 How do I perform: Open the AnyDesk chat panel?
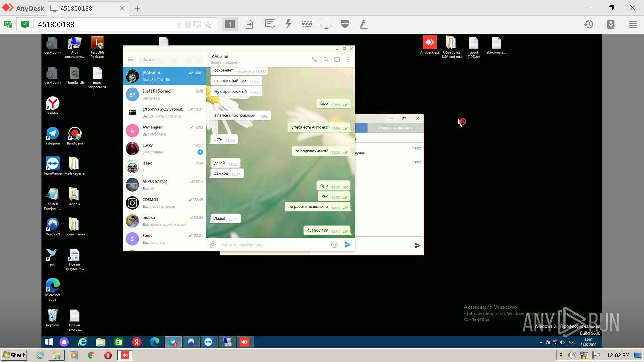(x=270, y=24)
